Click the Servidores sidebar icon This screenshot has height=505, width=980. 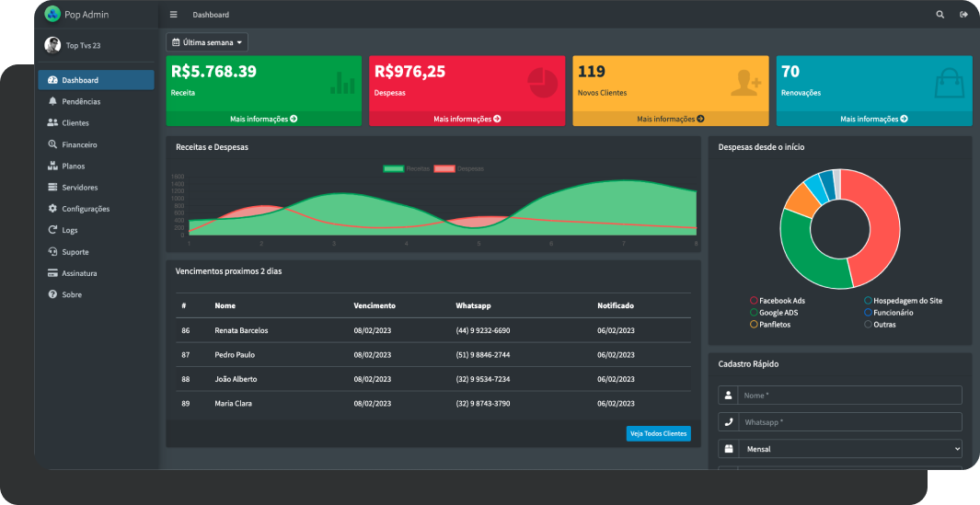(52, 188)
